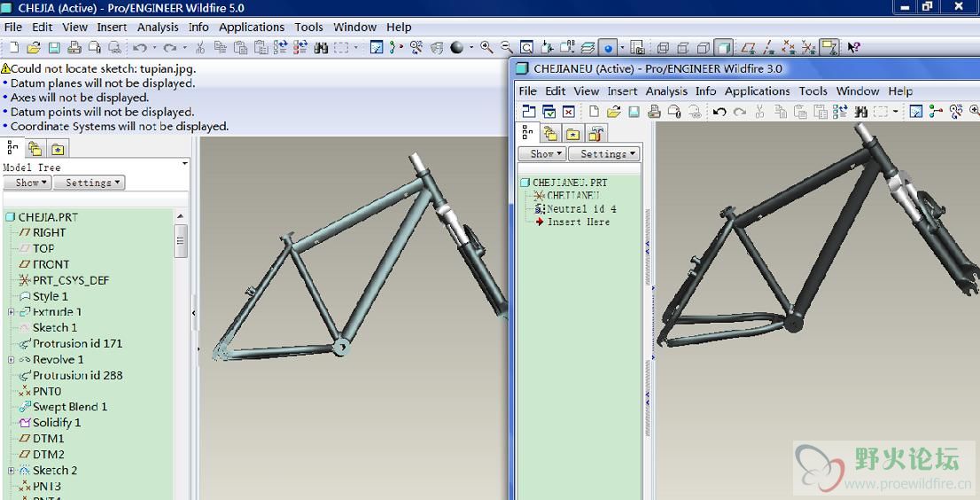Open a file from Wildfire 5.0 toolbar

pyautogui.click(x=34, y=48)
